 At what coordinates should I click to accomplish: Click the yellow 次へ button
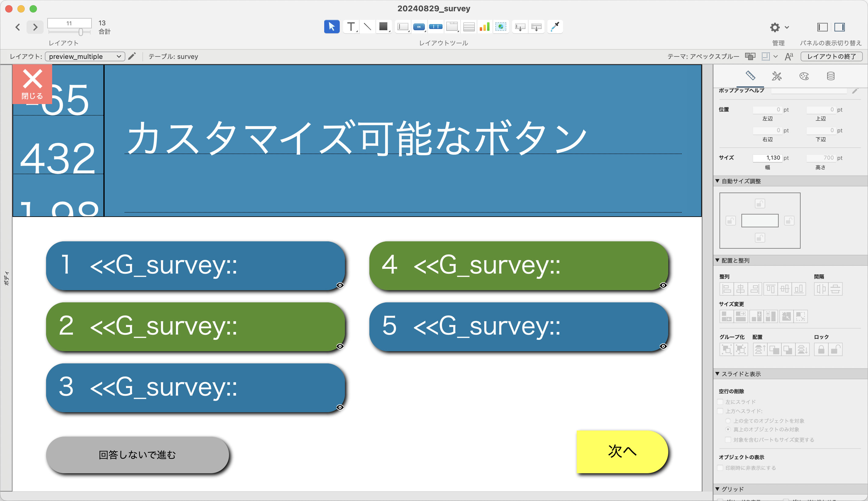622,452
